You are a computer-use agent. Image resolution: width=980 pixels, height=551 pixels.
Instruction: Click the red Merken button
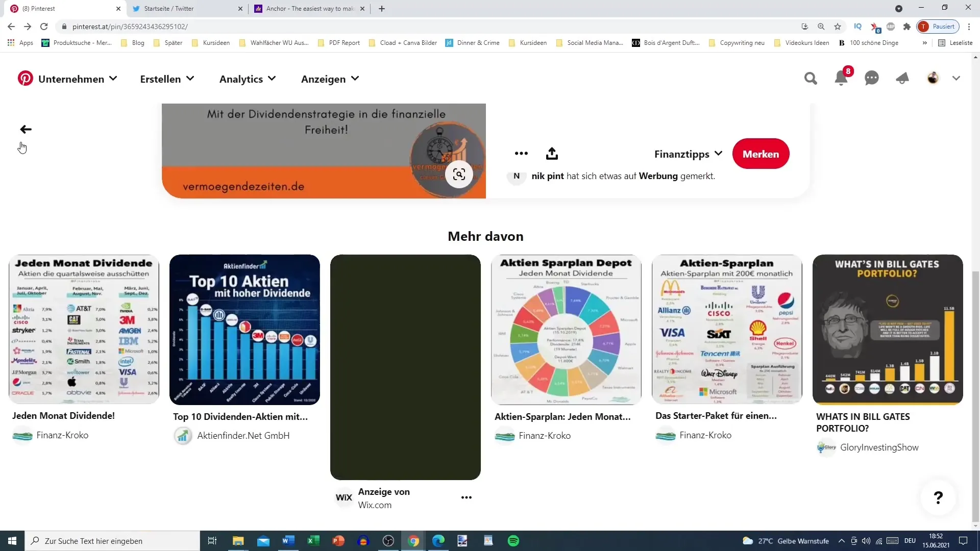761,154
